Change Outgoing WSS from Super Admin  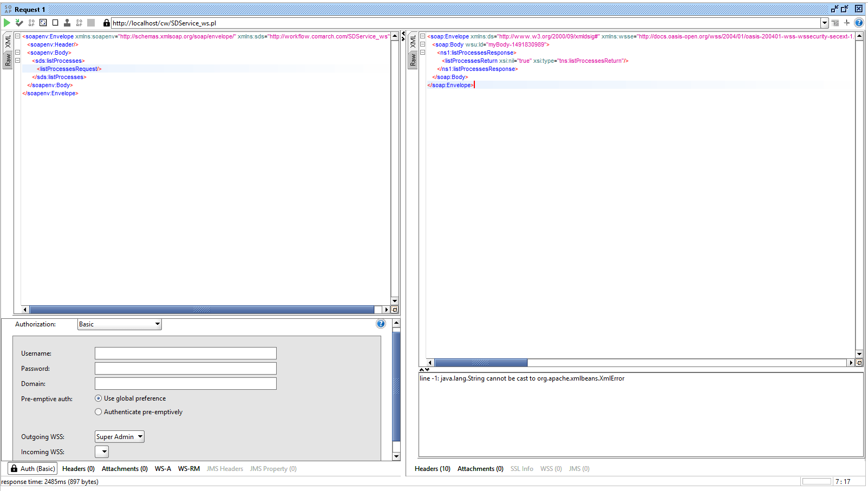coord(119,436)
